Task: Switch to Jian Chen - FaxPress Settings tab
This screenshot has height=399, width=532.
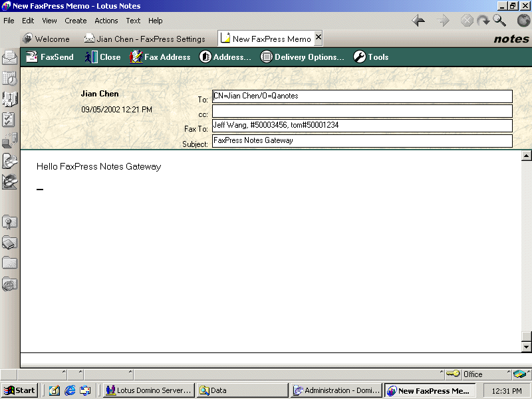Action: click(x=145, y=39)
